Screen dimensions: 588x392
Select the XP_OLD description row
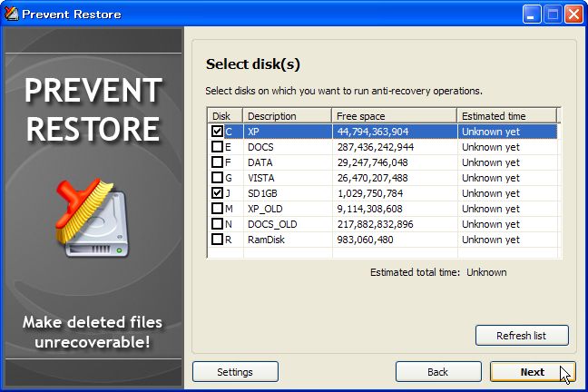[288, 209]
